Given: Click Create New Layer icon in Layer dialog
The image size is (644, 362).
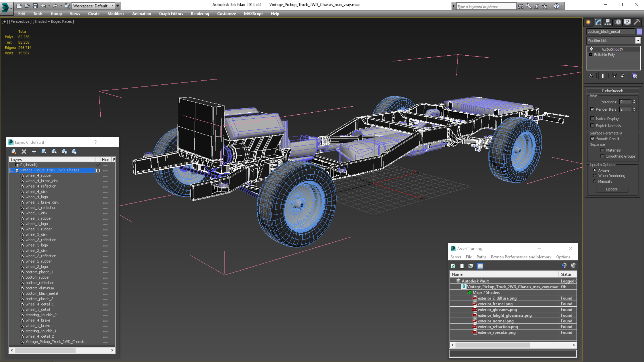Looking at the screenshot, I should [14, 152].
